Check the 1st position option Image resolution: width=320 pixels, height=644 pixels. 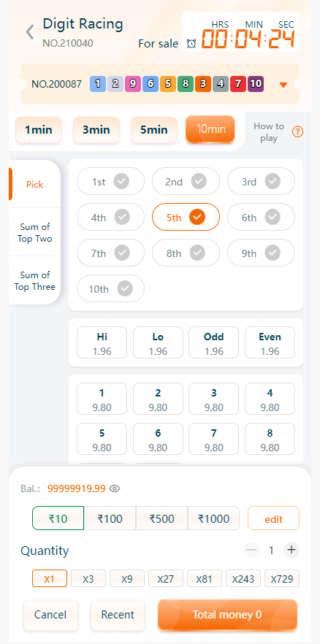pyautogui.click(x=110, y=181)
